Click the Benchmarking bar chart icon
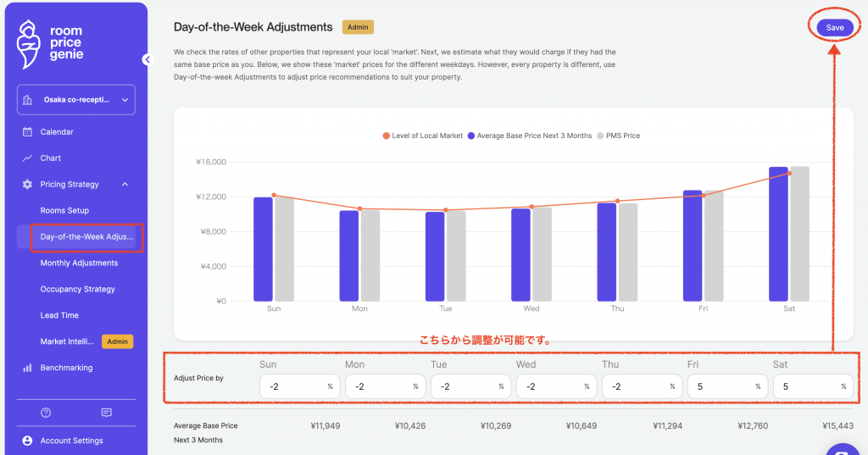This screenshot has height=455, width=868. coord(27,368)
